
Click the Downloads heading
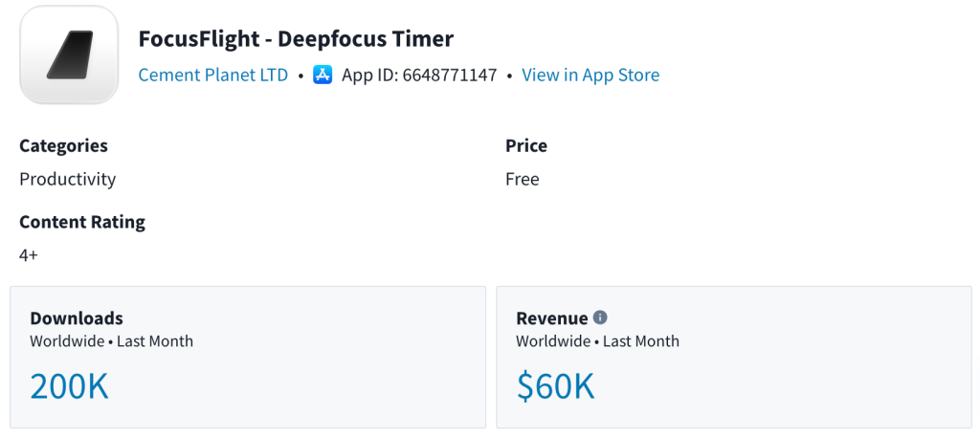tap(77, 318)
